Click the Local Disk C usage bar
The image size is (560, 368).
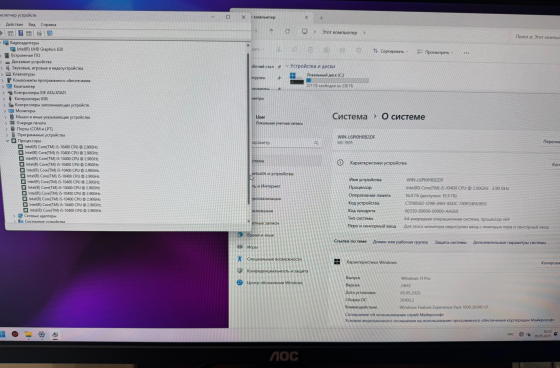[x=337, y=80]
